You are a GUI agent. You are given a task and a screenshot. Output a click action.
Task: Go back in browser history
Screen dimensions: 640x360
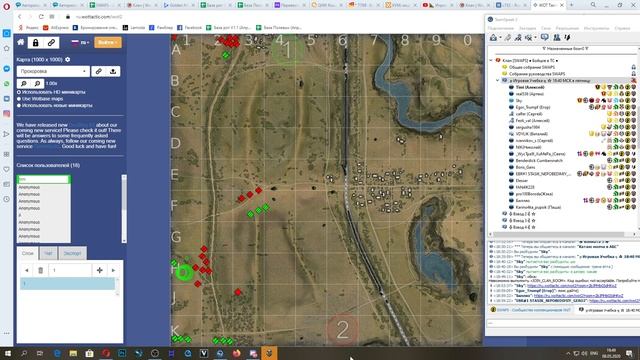(20, 17)
